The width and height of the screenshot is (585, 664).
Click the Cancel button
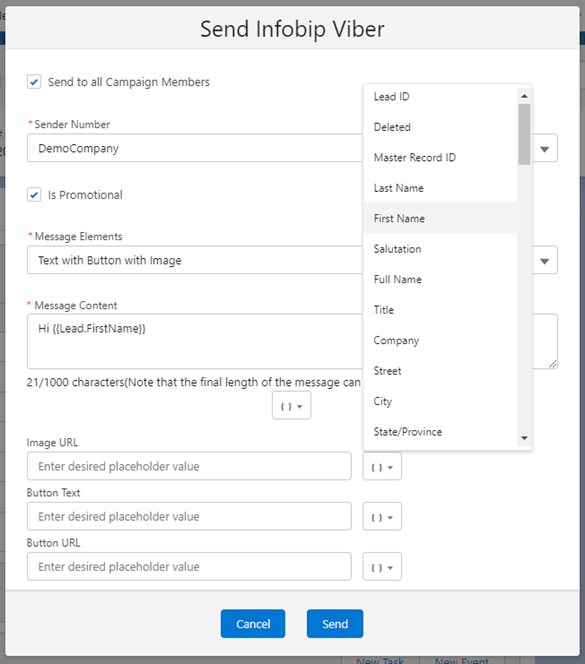[x=253, y=624]
